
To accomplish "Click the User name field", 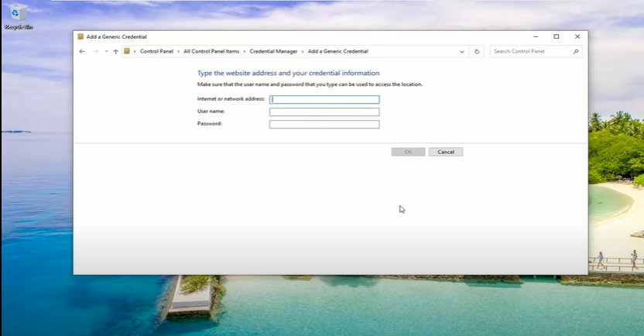I will [x=324, y=111].
